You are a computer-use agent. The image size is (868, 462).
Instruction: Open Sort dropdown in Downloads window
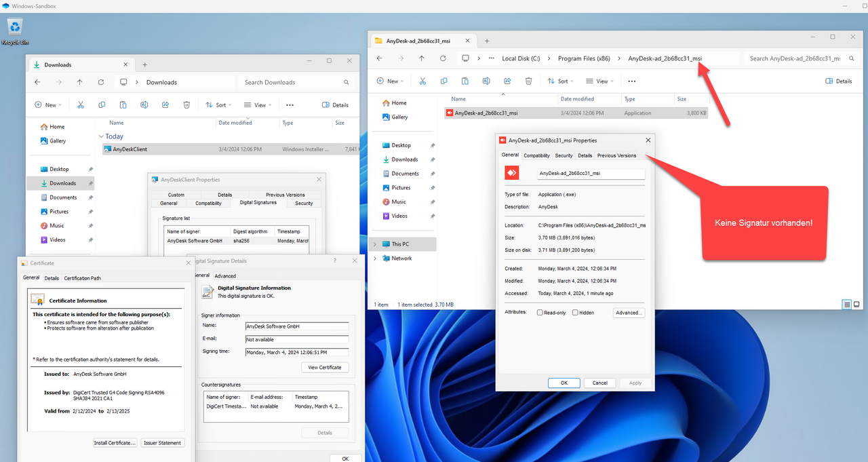coord(218,105)
